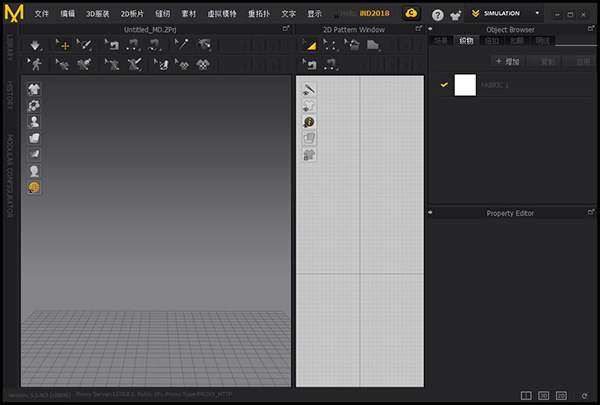Click the 增加 add fabric button
600x405 pixels.
[x=507, y=61]
